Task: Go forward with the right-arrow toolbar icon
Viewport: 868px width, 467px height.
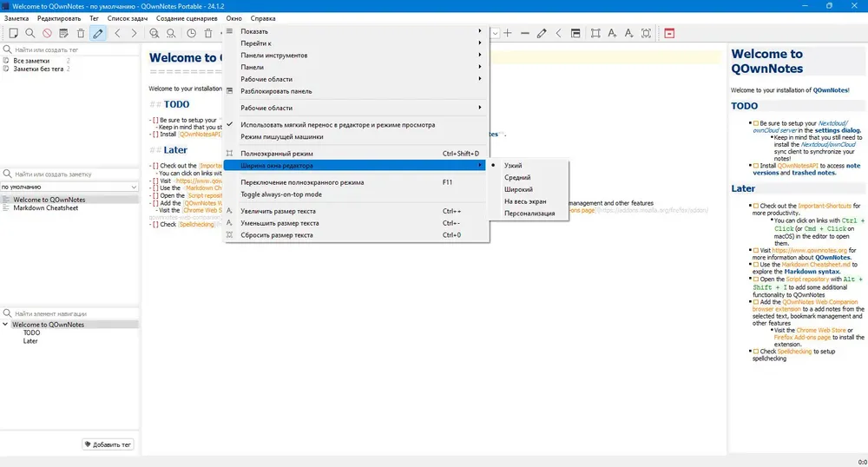Action: click(134, 33)
